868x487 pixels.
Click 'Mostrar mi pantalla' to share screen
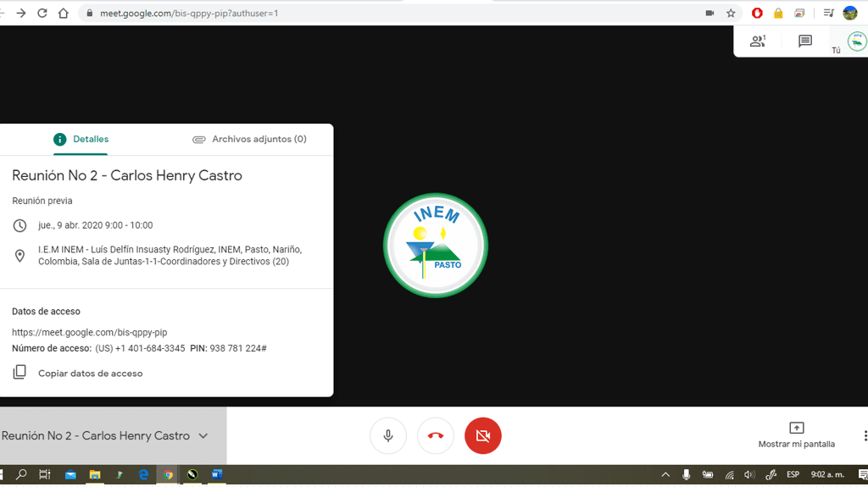[x=796, y=435]
